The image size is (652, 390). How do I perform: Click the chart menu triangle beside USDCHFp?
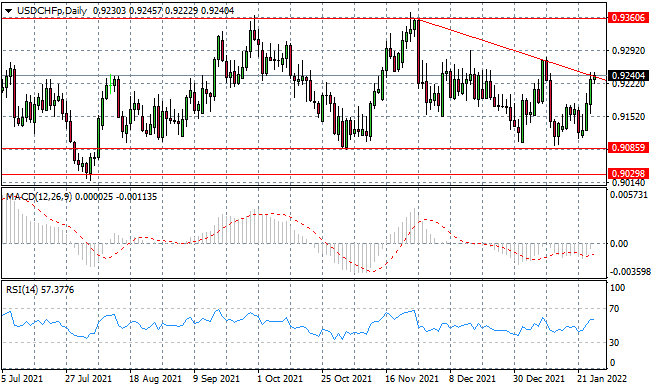[x=8, y=11]
